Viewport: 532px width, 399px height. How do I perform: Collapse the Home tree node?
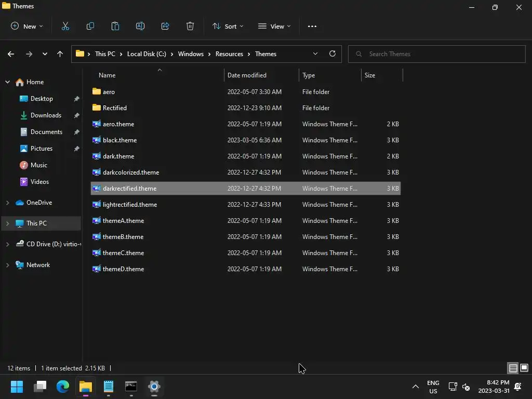(x=7, y=82)
